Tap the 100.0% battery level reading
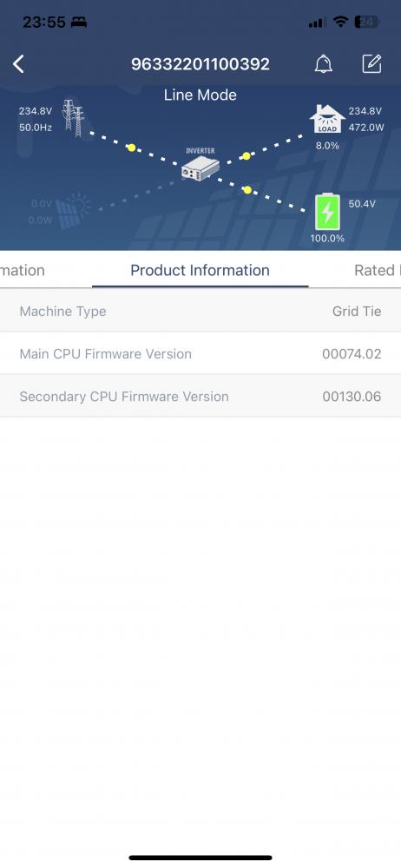401x868 pixels. 326,239
